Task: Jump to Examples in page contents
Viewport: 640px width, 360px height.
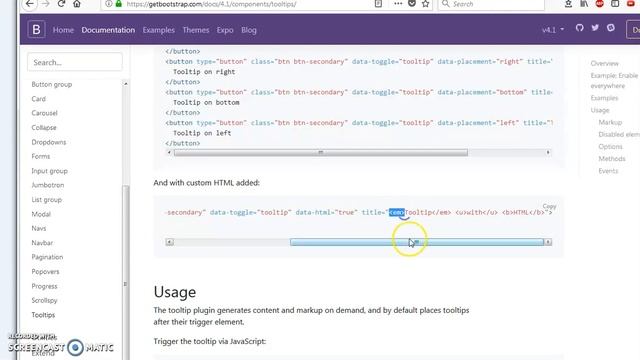Action: [604, 98]
